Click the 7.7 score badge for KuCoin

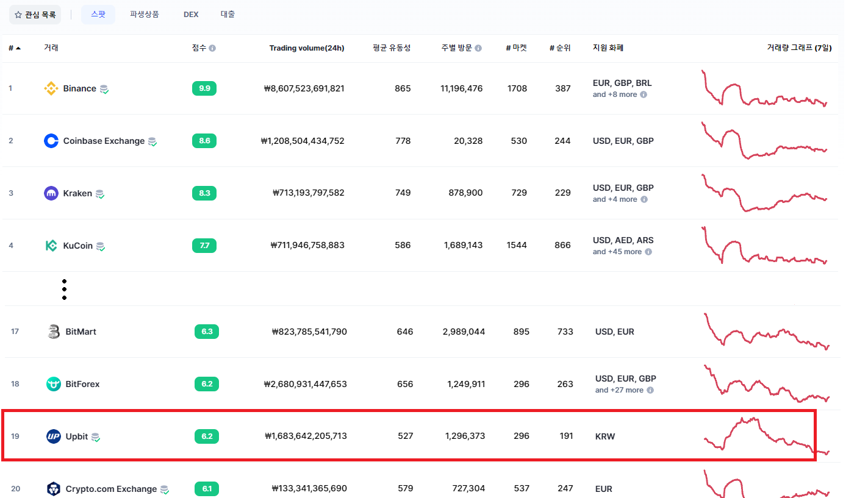pos(204,246)
